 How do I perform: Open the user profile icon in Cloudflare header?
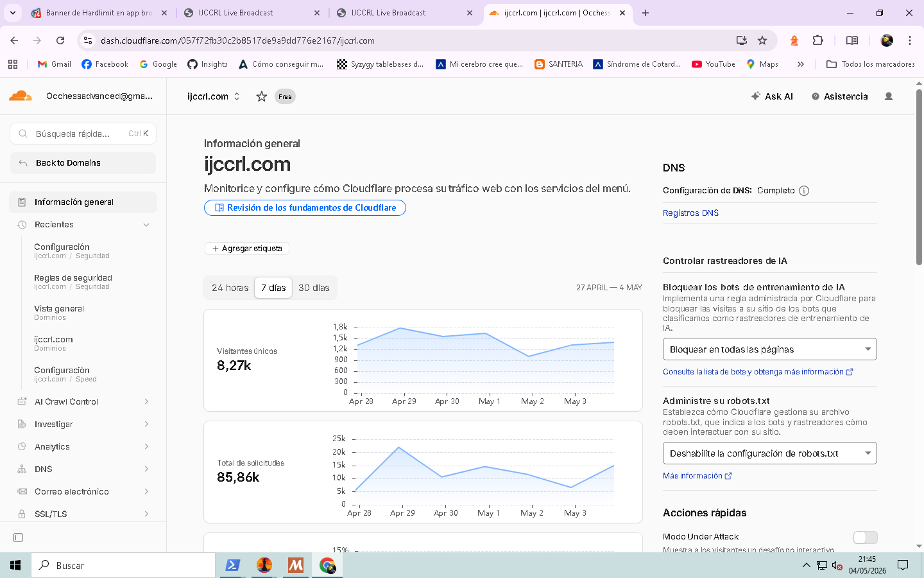pos(889,96)
